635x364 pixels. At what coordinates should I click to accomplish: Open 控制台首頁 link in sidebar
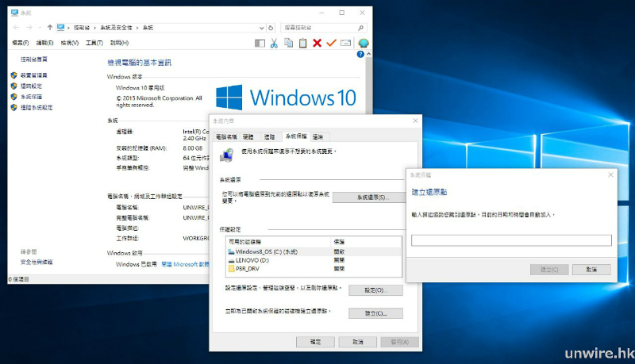[x=34, y=59]
